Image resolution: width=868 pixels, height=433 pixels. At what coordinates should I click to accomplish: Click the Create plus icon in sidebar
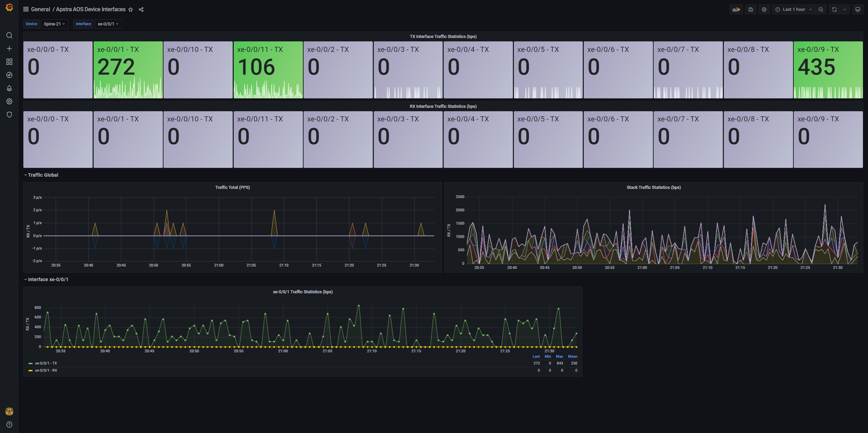9,48
